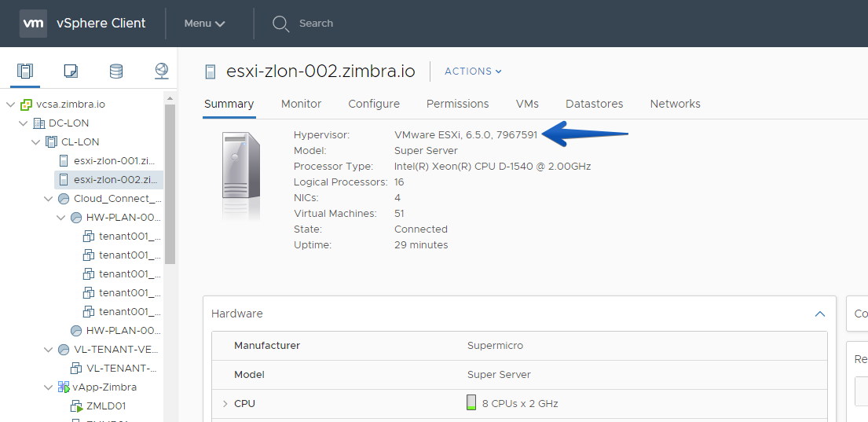This screenshot has width=868, height=422.
Task: Click the first HW-PLAN-00 resource pool icon
Action: pos(76,218)
